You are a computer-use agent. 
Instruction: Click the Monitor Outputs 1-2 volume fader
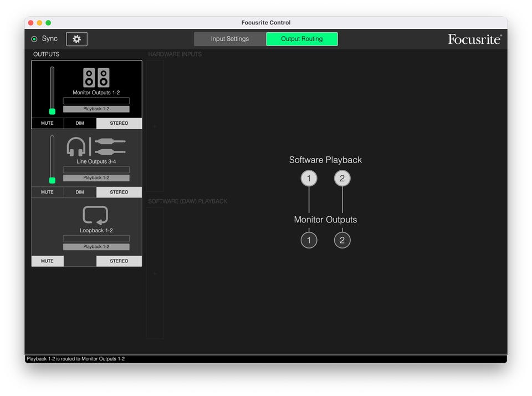point(52,90)
